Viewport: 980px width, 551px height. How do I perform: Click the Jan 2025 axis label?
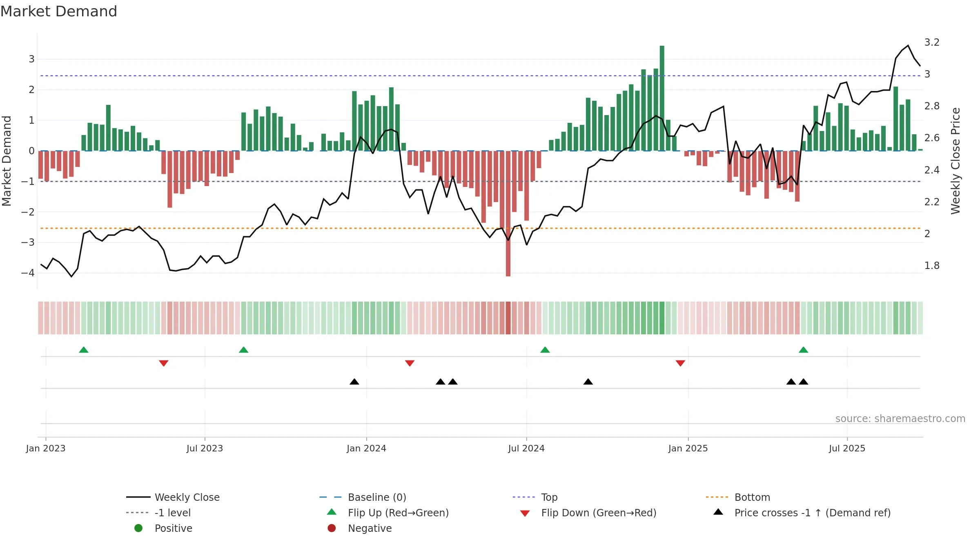click(688, 448)
